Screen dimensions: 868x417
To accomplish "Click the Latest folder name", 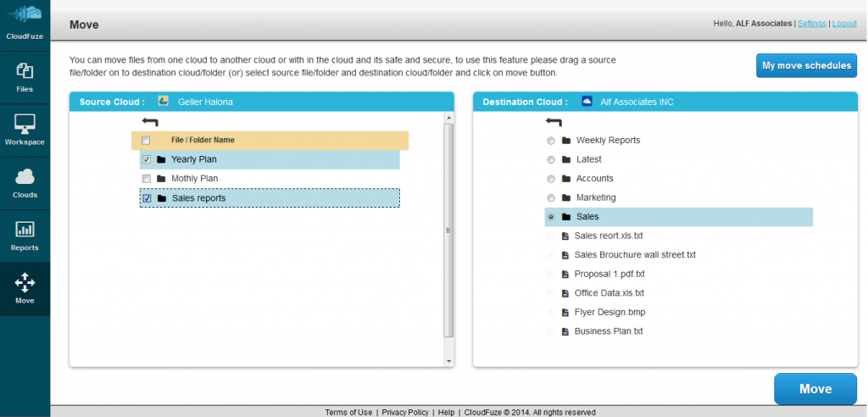I will point(589,159).
